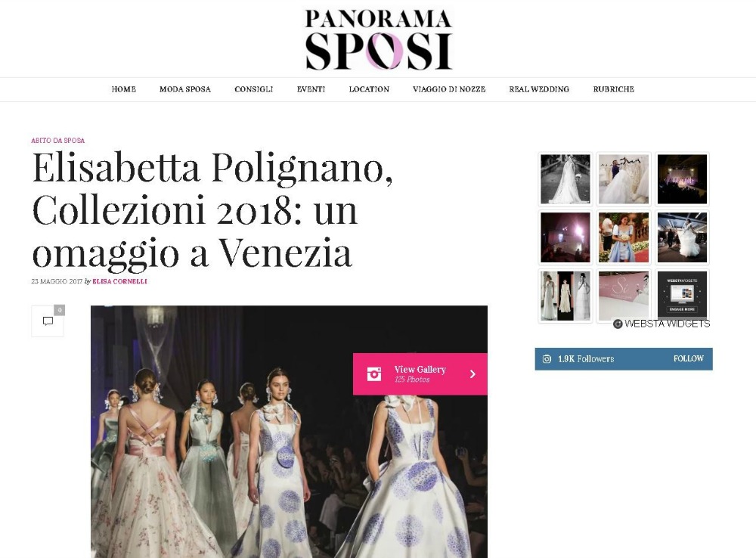Click the camera icon in View Gallery
This screenshot has height=558, width=756.
[x=374, y=374]
